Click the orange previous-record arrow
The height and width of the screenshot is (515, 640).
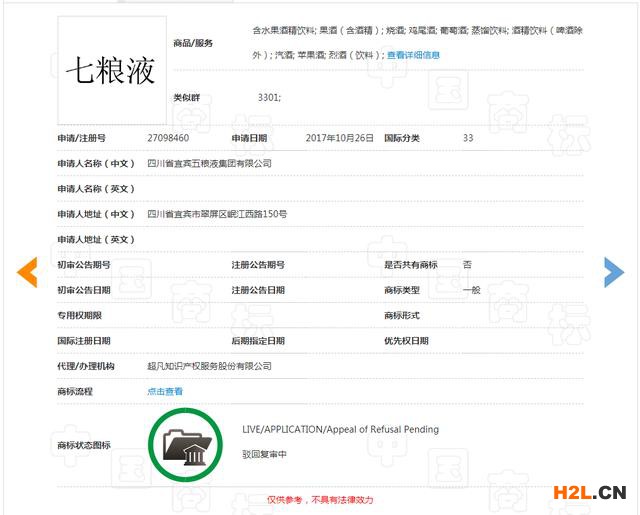tap(27, 271)
